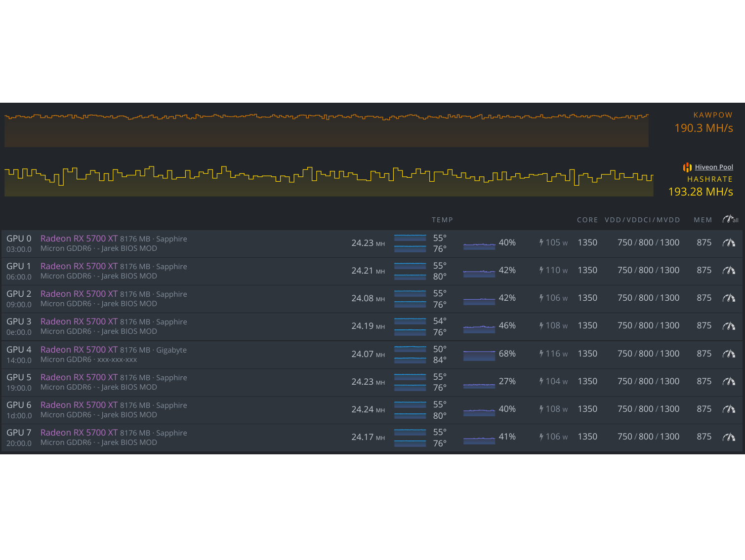Click the lightning power icon for GPU 4

[x=541, y=354]
